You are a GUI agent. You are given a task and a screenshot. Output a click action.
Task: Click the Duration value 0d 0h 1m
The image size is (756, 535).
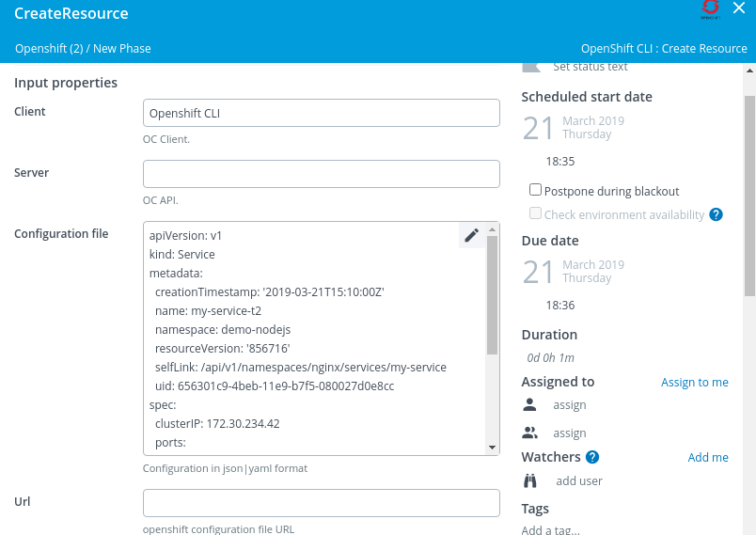[550, 357]
